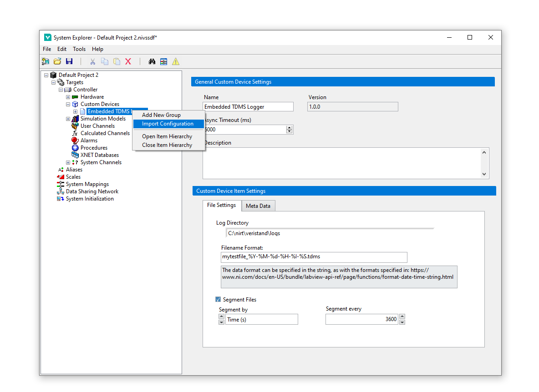Viewport: 539px width, 392px height.
Task: Click the Open folder toolbar icon
Action: tap(57, 61)
